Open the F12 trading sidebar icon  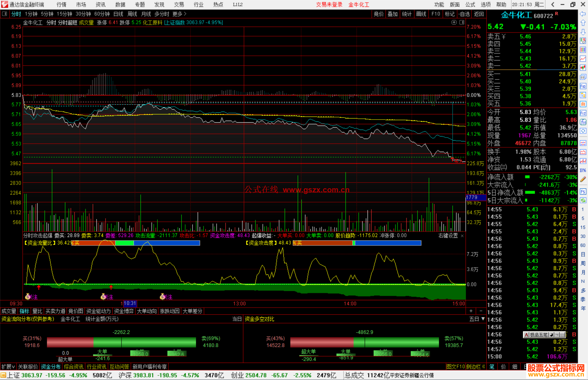coord(583,113)
